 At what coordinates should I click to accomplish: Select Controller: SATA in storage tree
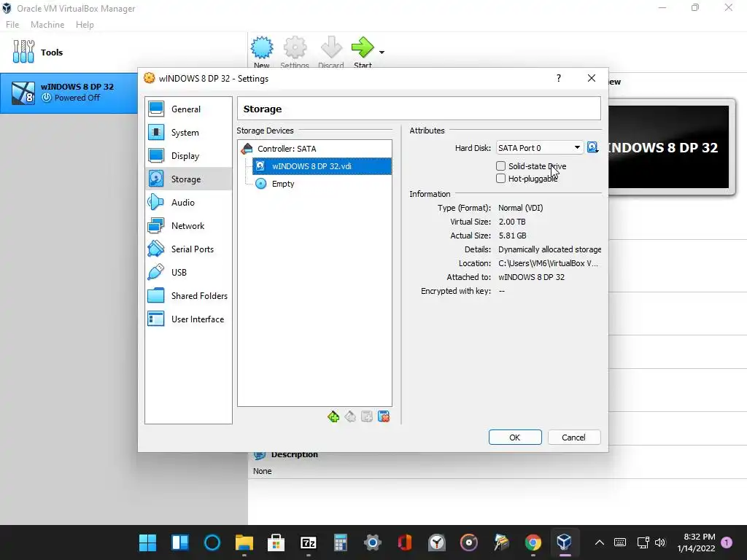click(x=315, y=149)
